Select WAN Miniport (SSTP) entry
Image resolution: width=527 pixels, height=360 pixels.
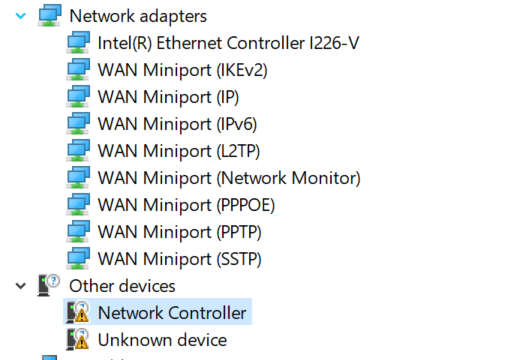pyautogui.click(x=179, y=259)
